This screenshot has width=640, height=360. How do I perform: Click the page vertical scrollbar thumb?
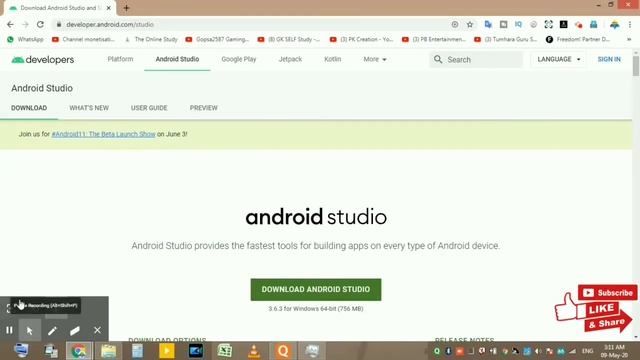[x=636, y=65]
